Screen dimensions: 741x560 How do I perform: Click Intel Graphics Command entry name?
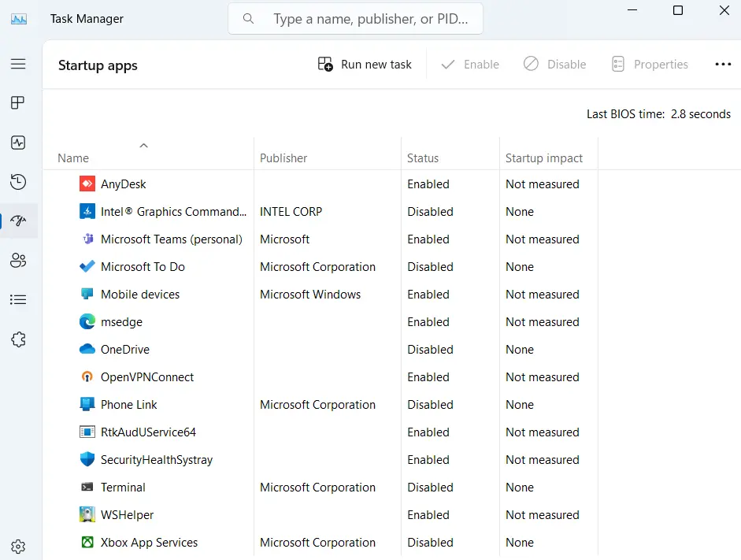pos(174,212)
